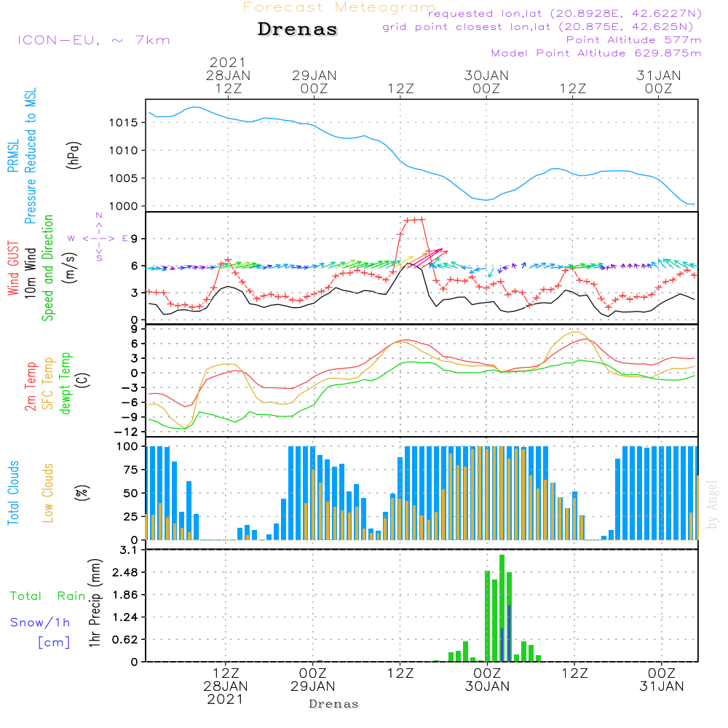728x728 pixels.
Task: Click the grid point closest lon,lat line
Action: tap(538, 27)
